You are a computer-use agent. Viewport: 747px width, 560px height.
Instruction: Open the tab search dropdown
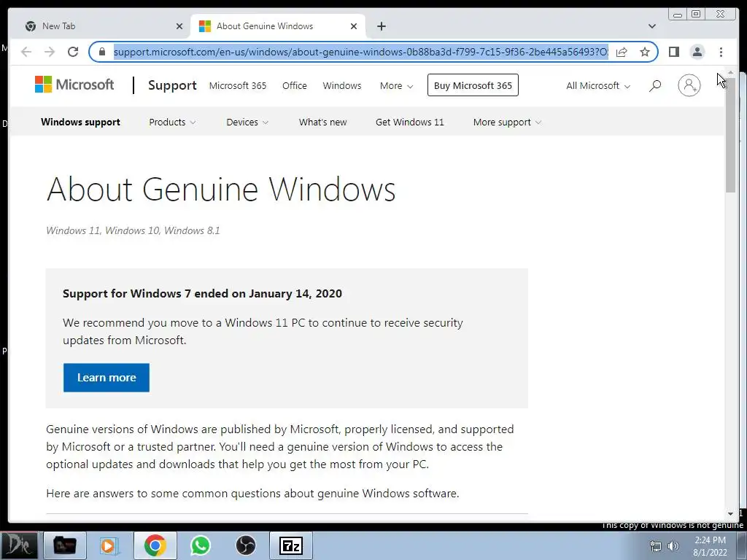point(651,26)
